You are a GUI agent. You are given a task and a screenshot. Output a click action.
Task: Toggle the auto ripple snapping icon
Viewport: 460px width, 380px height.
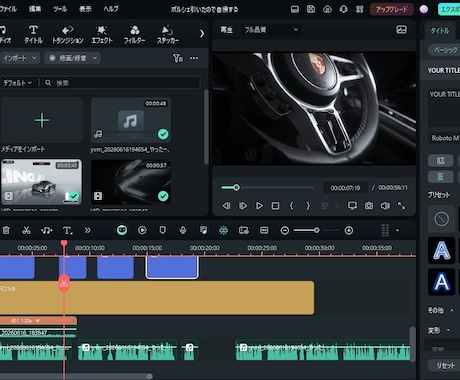tap(224, 230)
